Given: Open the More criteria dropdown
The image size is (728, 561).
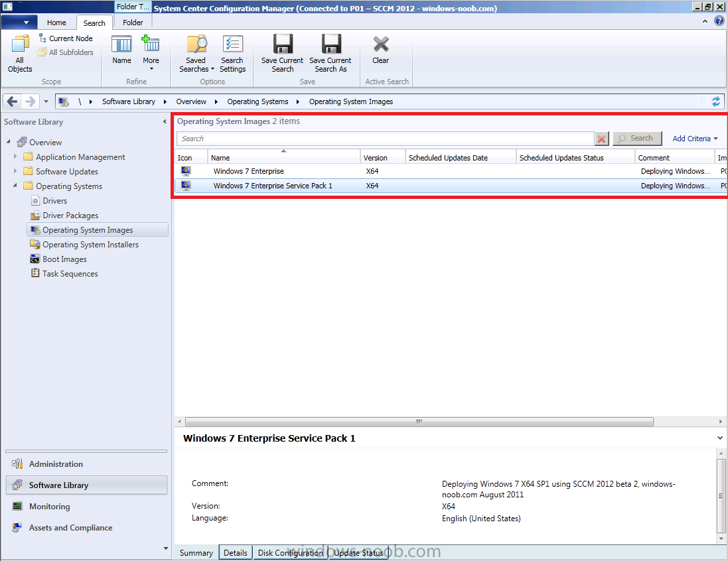Looking at the screenshot, I should 151,52.
